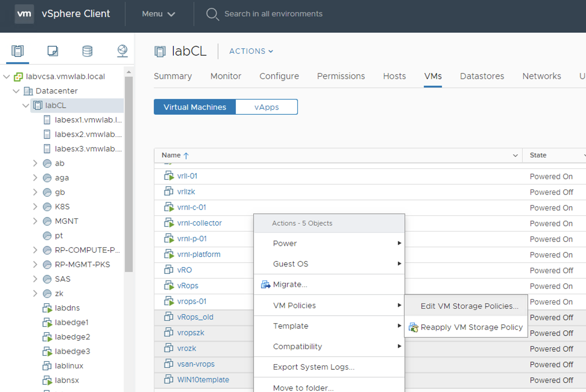The width and height of the screenshot is (586, 392).
Task: Click the lablinux VM icon
Action: click(47, 366)
